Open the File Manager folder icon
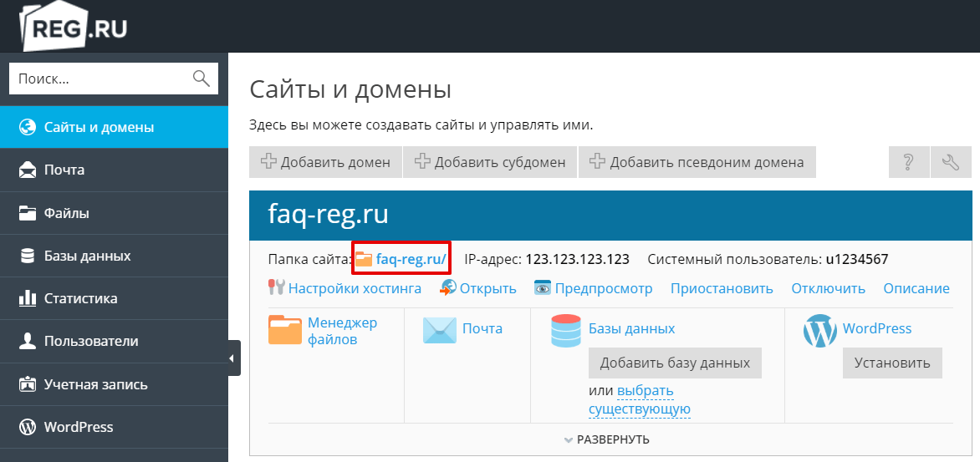Screen dimensions: 980x462 pyautogui.click(x=285, y=330)
